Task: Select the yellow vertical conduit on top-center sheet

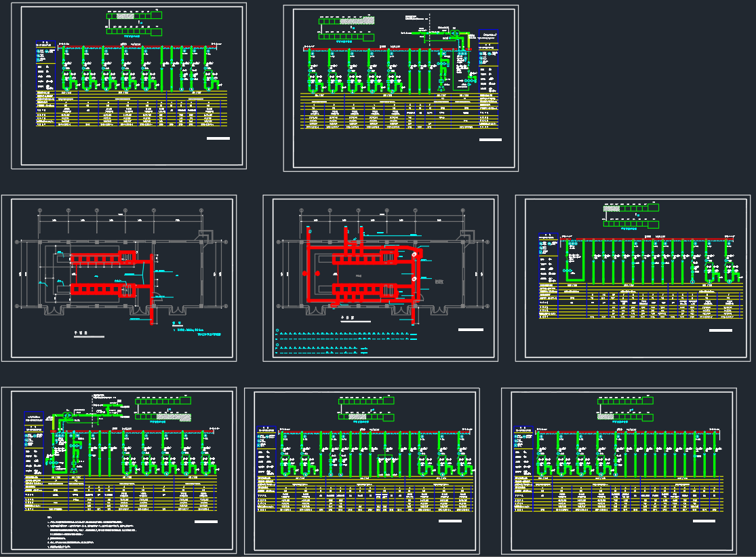Action: (469, 41)
